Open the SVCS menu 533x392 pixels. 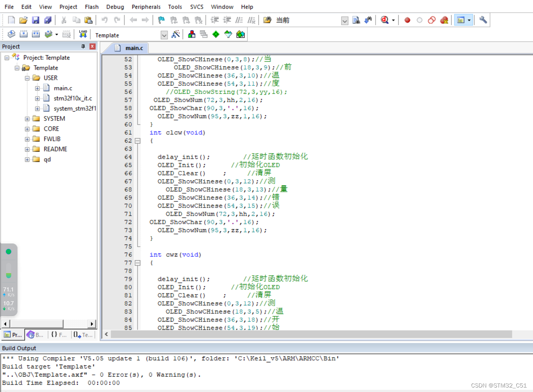(197, 7)
